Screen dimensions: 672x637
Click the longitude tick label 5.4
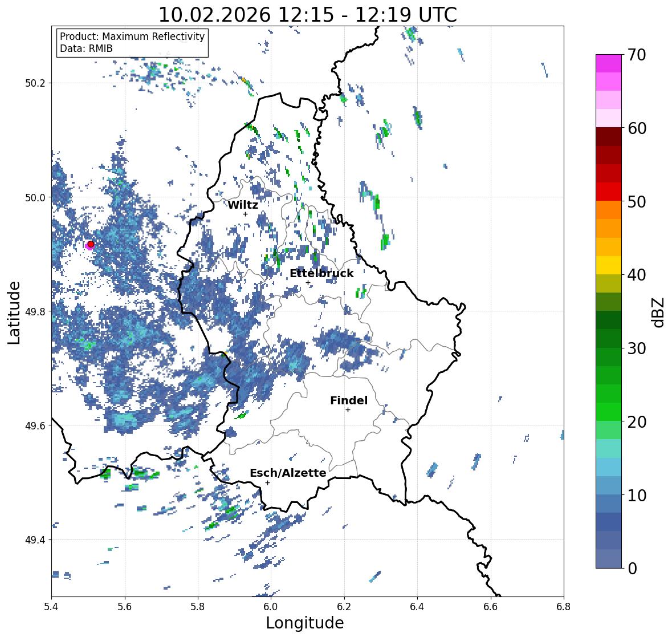tap(51, 607)
